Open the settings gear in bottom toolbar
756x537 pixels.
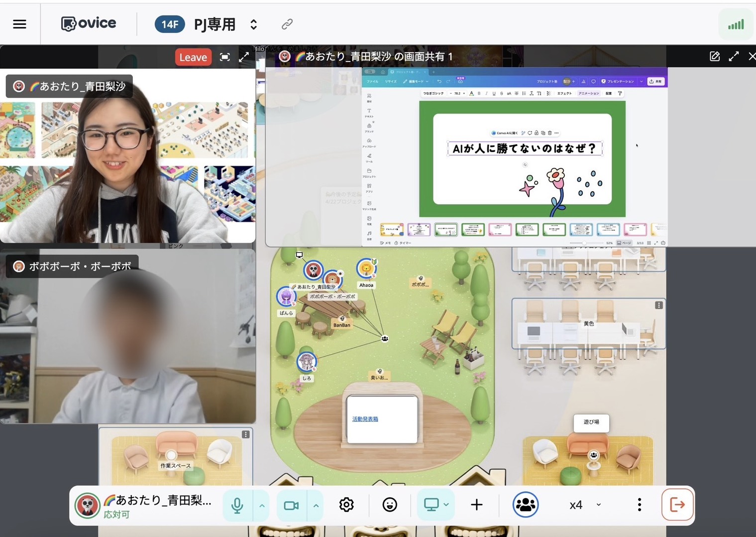[346, 505]
